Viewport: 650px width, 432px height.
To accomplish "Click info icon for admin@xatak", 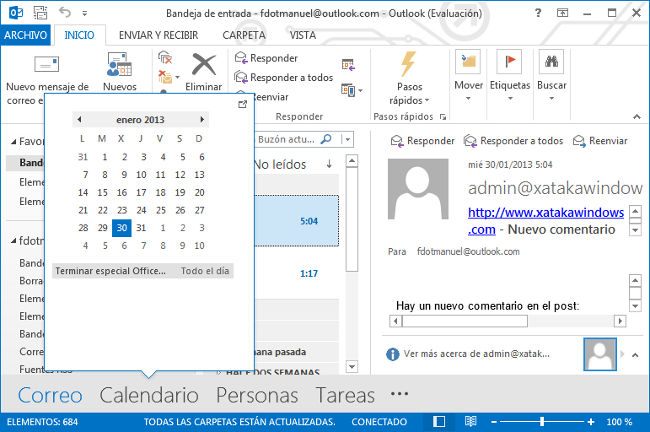I will coord(393,354).
